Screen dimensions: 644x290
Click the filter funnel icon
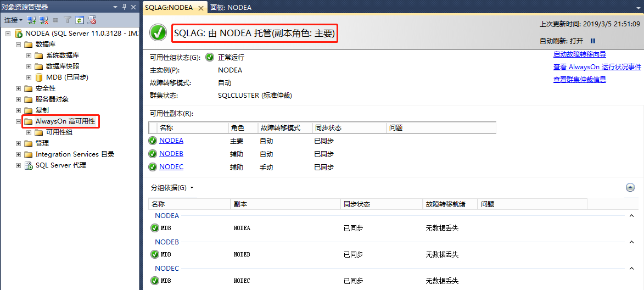[68, 20]
